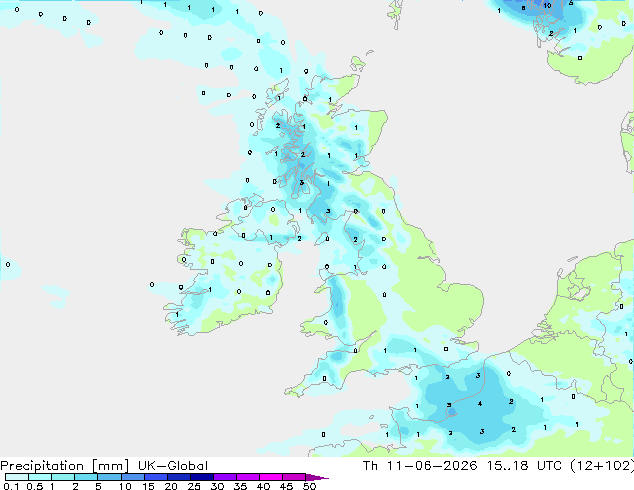Click the "35" legend scale label
The image size is (634, 490).
(x=240, y=486)
